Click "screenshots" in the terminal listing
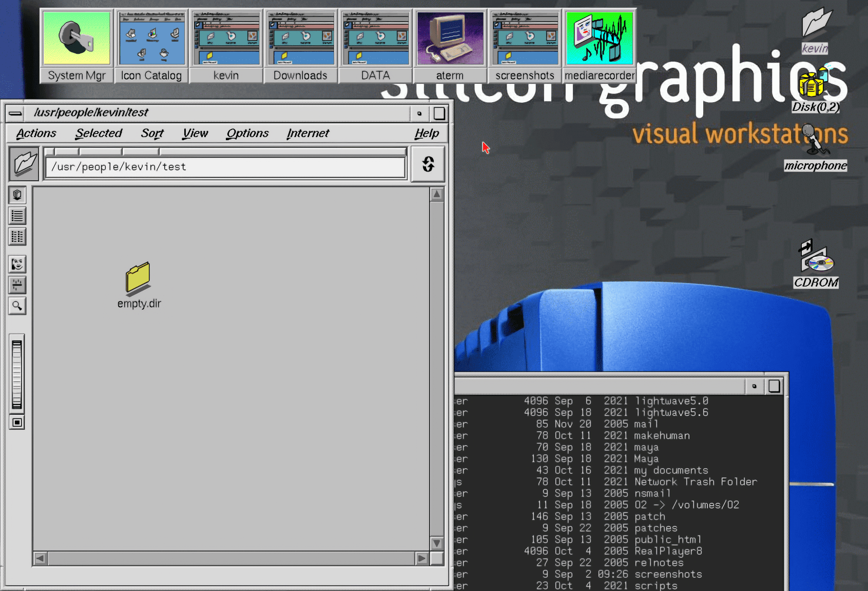The height and width of the screenshot is (591, 868). pyautogui.click(x=668, y=575)
